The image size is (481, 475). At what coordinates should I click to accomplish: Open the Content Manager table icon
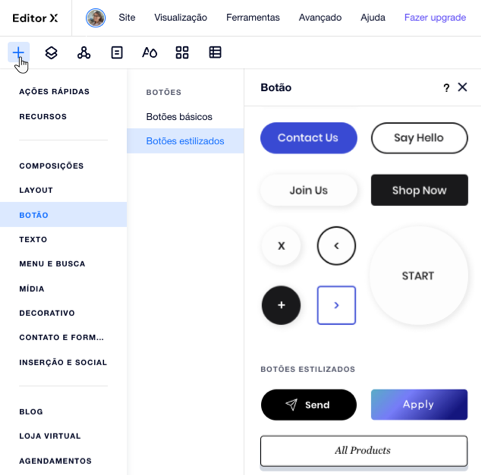(215, 52)
